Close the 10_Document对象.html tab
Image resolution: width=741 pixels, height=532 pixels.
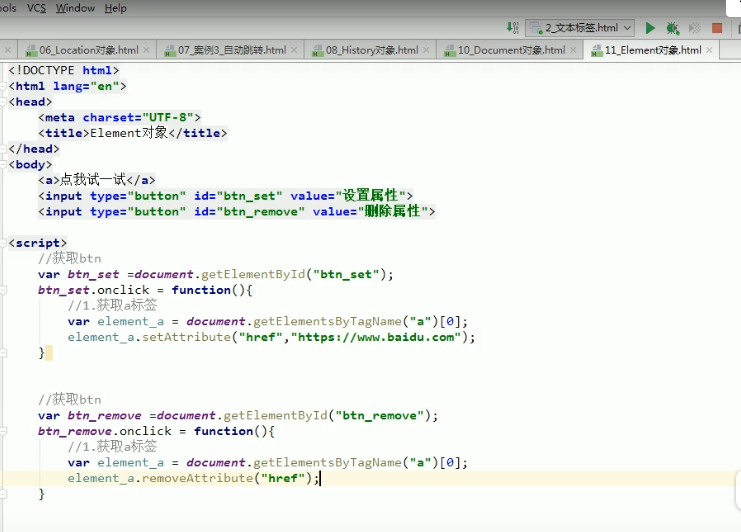coord(573,50)
